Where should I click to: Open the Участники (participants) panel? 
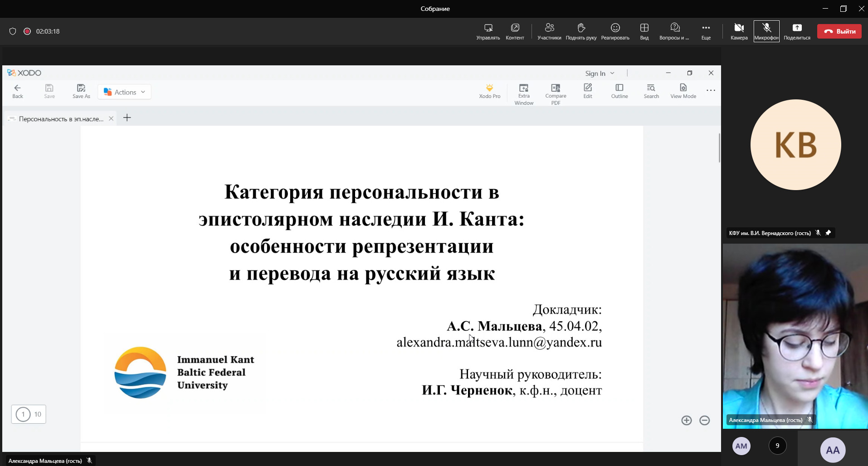pyautogui.click(x=549, y=31)
